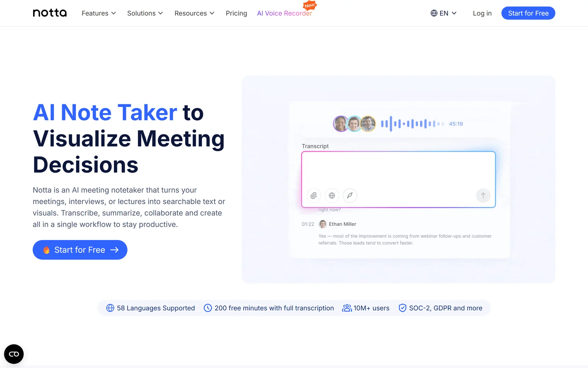Click the paperclip attachment icon

313,195
